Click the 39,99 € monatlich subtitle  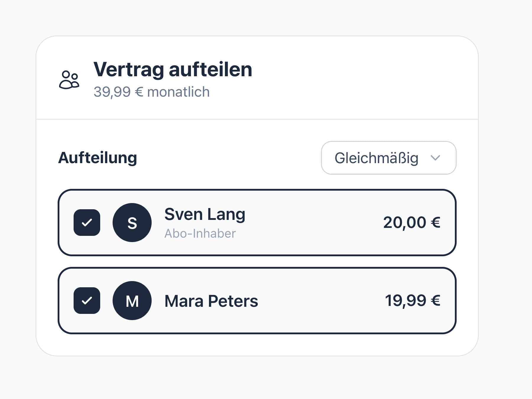coord(152,92)
